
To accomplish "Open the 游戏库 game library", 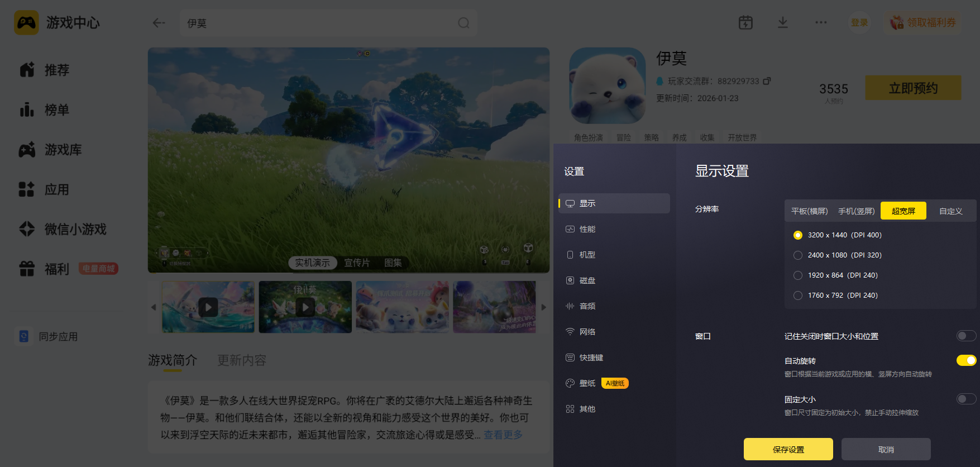I will pyautogui.click(x=50, y=150).
